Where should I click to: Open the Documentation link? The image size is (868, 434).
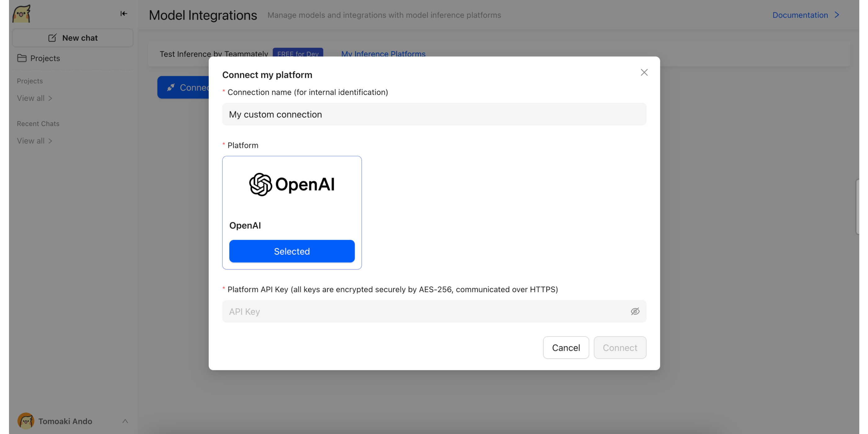(x=800, y=15)
